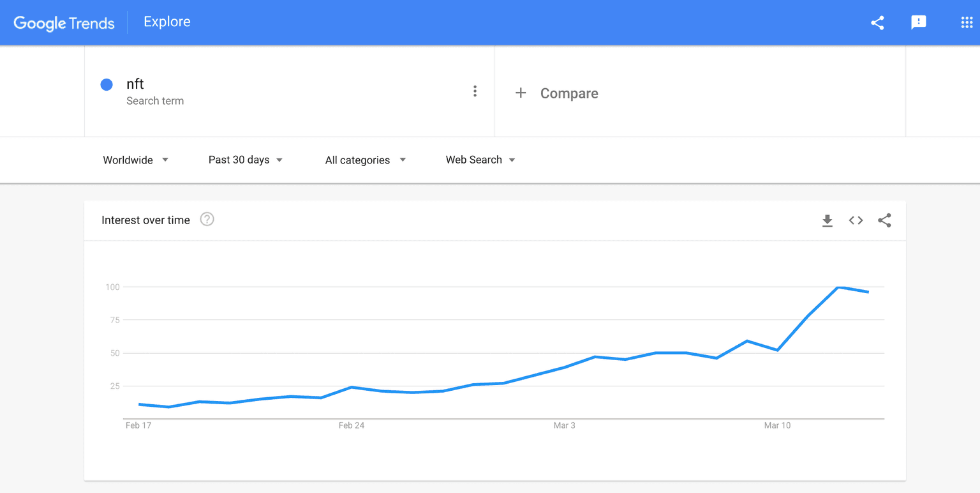Open the send feedback icon

[x=918, y=23]
